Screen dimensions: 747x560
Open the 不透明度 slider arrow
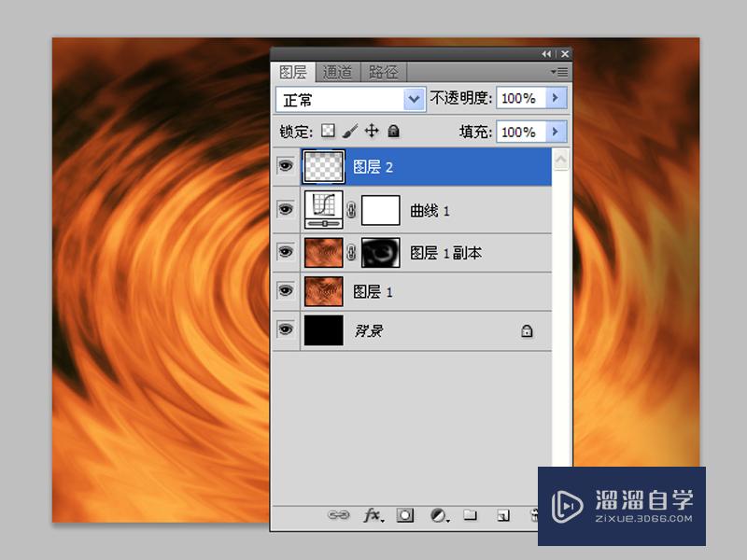556,98
